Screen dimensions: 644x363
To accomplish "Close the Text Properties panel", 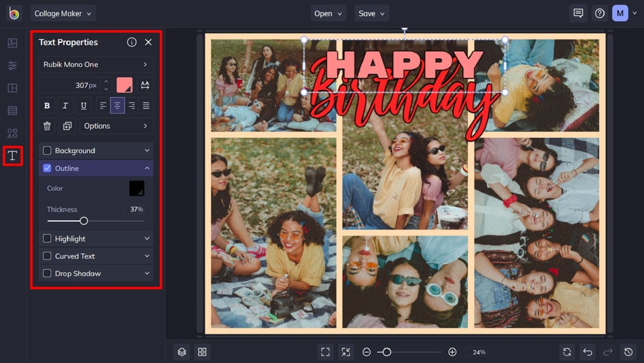I will click(x=148, y=42).
